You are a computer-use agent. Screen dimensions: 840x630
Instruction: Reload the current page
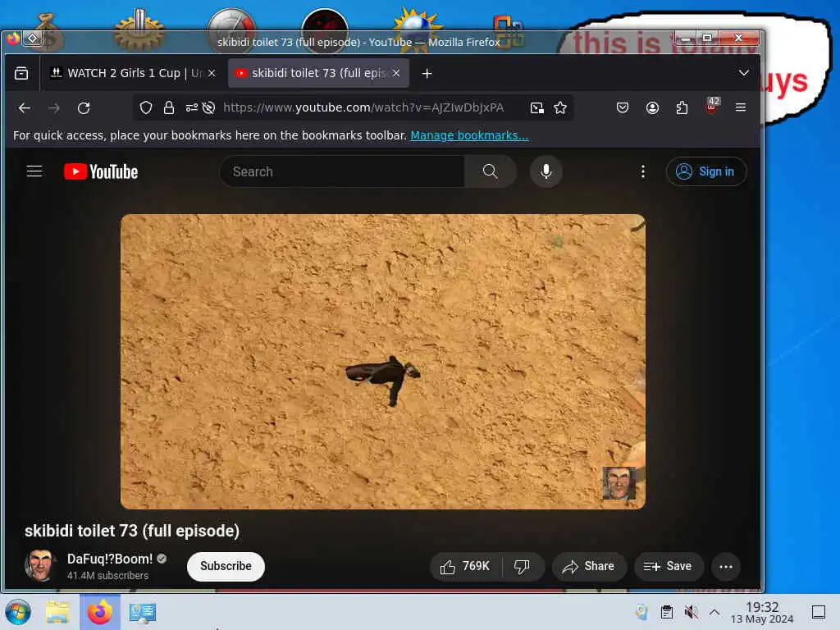coord(84,107)
